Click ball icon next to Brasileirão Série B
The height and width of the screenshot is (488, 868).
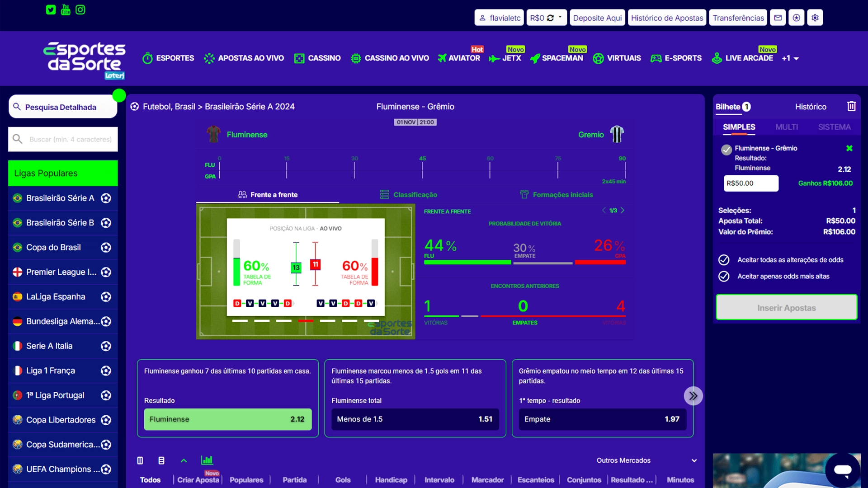coord(106,223)
